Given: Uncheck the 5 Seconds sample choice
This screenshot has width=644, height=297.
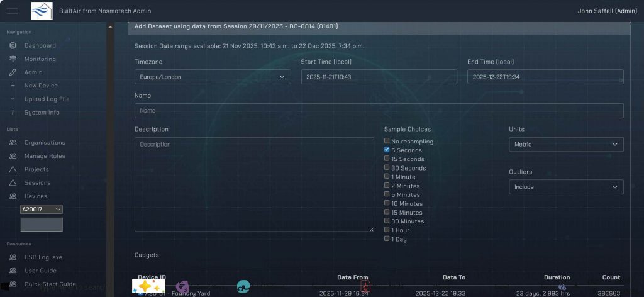Looking at the screenshot, I should [x=387, y=150].
